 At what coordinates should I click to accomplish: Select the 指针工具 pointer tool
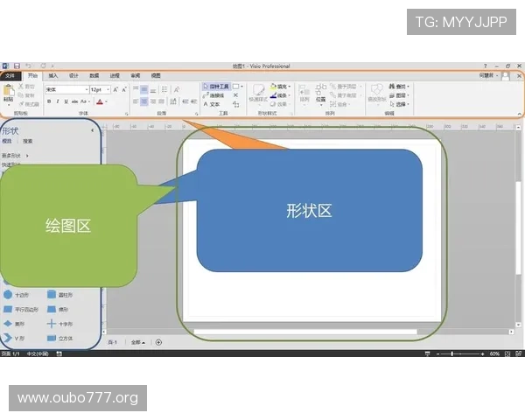217,87
